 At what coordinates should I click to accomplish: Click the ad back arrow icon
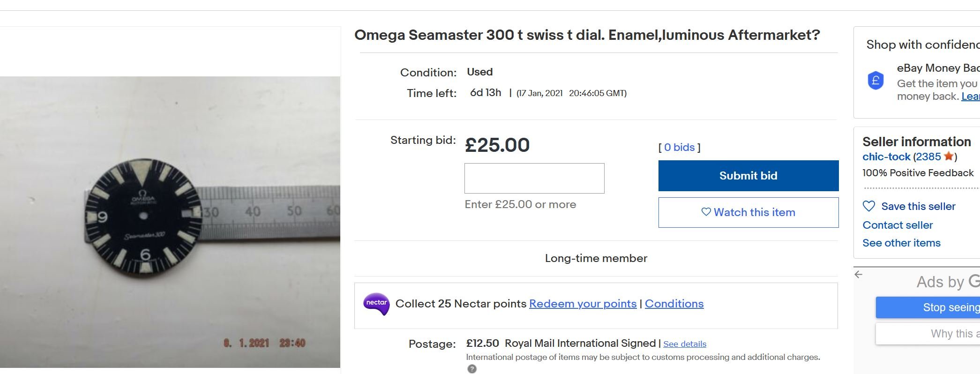(859, 275)
